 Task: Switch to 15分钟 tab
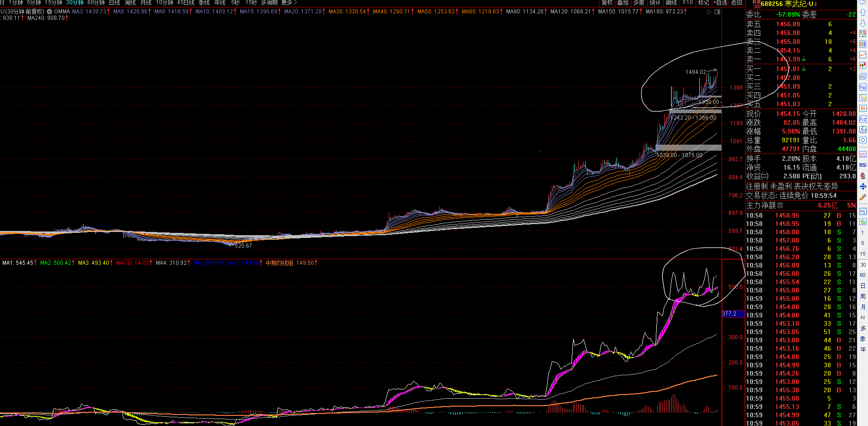pos(54,3)
